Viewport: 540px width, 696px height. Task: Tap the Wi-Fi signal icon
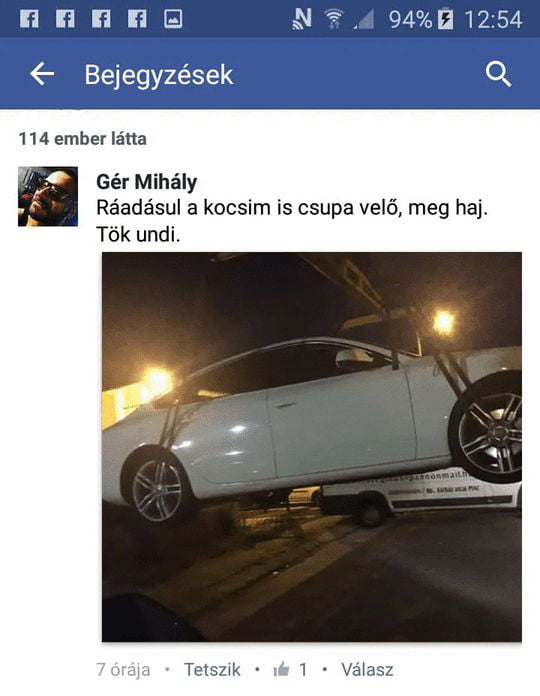click(x=333, y=20)
